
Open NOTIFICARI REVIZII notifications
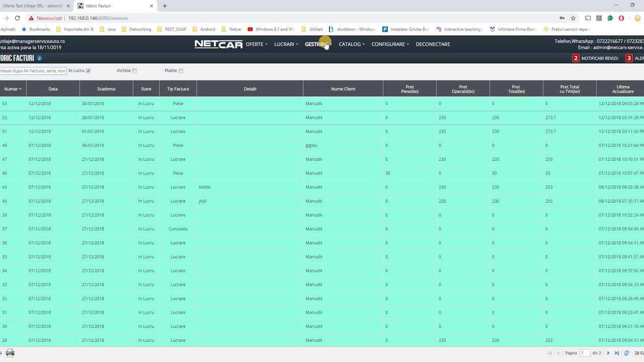tap(600, 58)
